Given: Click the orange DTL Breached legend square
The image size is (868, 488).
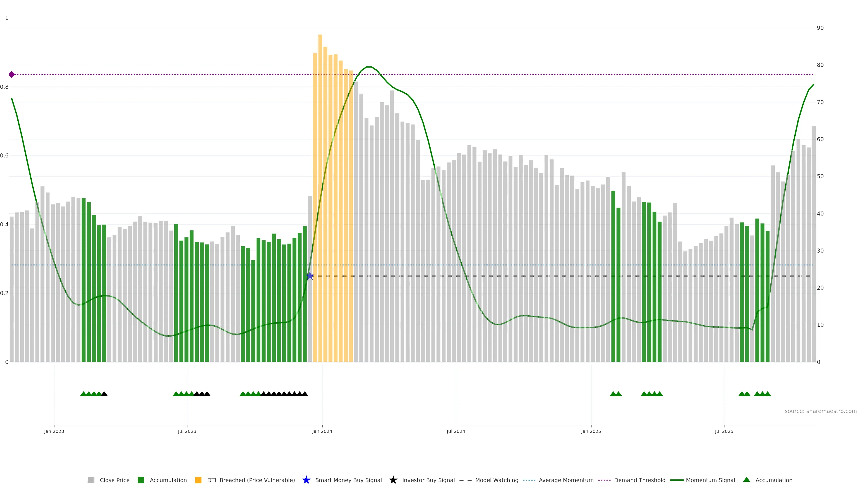Looking at the screenshot, I should tap(198, 480).
